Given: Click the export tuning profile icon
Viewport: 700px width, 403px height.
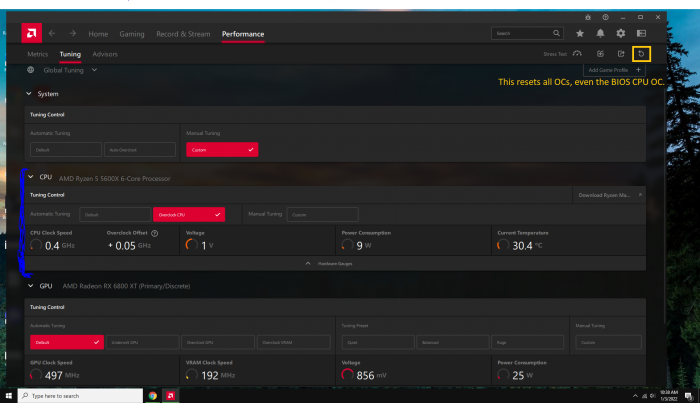Looking at the screenshot, I should click(620, 54).
